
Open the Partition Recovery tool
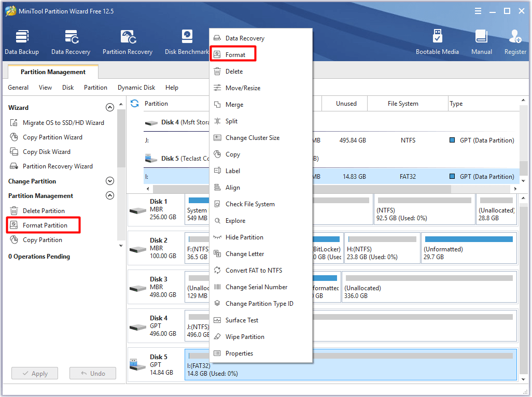click(x=128, y=42)
